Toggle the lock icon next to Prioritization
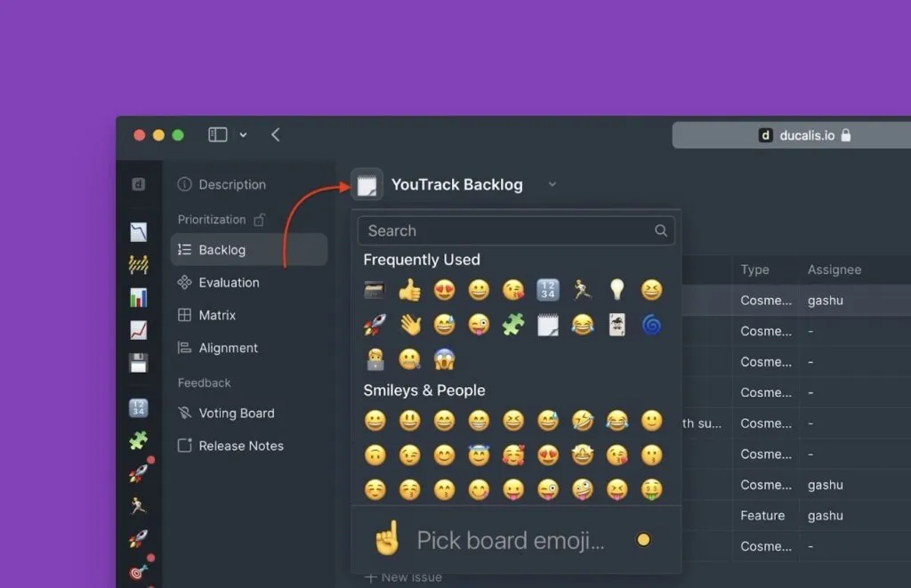This screenshot has width=911, height=588. (260, 220)
